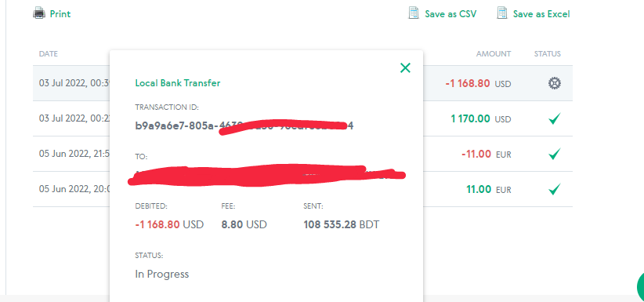Click the AMOUNT column header
The width and height of the screenshot is (644, 302).
494,54
